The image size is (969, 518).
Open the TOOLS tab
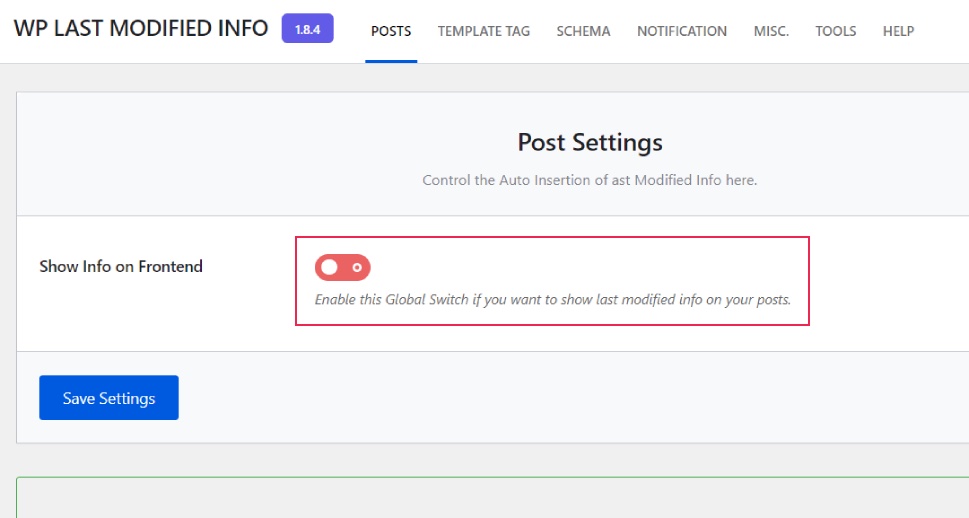click(836, 31)
